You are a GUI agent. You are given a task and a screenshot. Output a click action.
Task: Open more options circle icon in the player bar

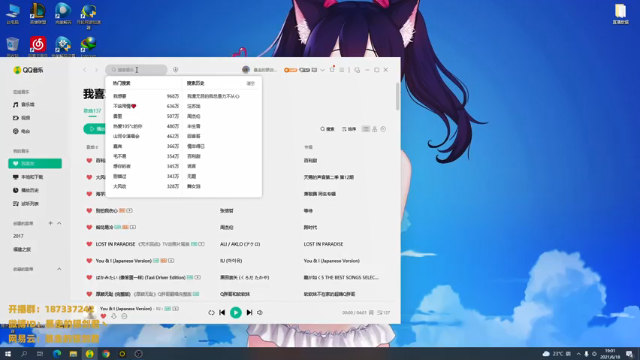pyautogui.click(x=124, y=316)
